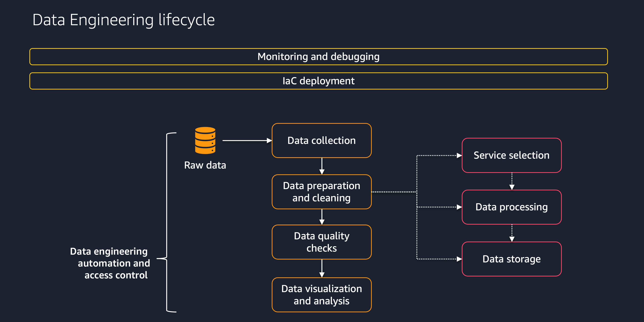Viewport: 644px width, 322px height.
Task: Click the arrow between Data collection and Data preparation
Action: click(x=322, y=166)
